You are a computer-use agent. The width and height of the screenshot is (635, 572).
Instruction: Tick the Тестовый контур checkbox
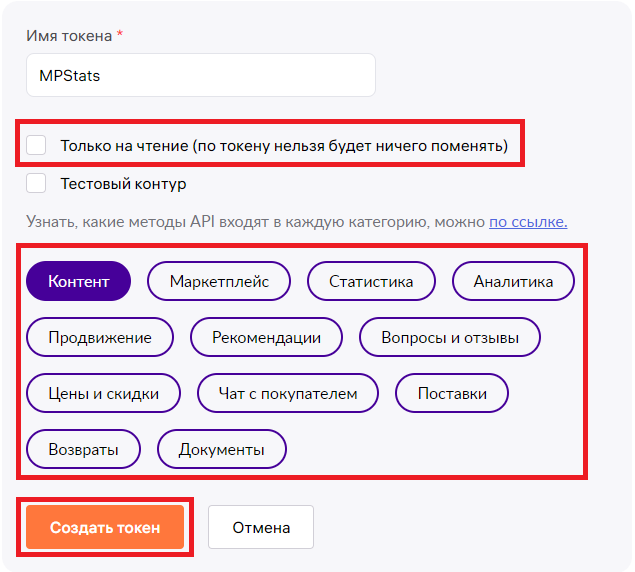pos(36,183)
